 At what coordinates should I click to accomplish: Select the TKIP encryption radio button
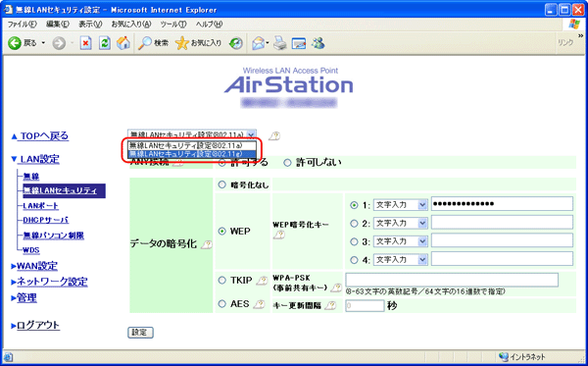click(x=222, y=281)
